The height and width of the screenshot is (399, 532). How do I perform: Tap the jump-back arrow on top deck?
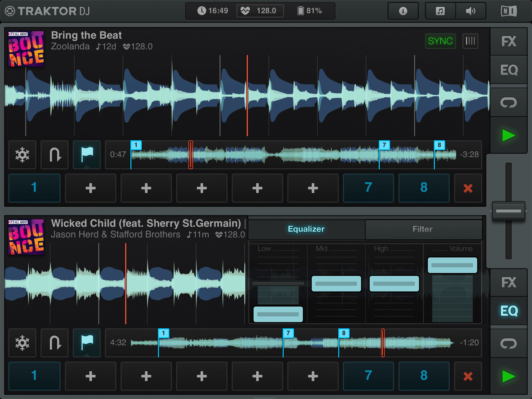[55, 155]
